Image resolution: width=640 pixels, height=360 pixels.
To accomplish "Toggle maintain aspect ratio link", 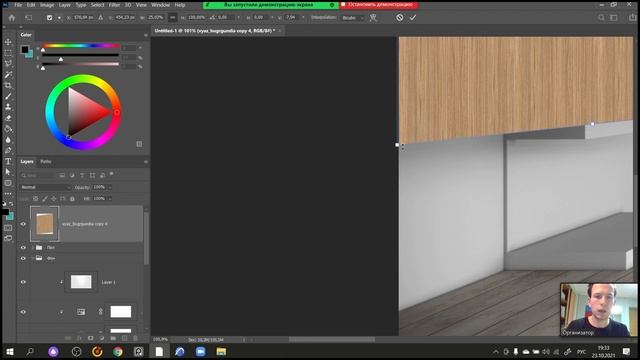I will (x=173, y=18).
